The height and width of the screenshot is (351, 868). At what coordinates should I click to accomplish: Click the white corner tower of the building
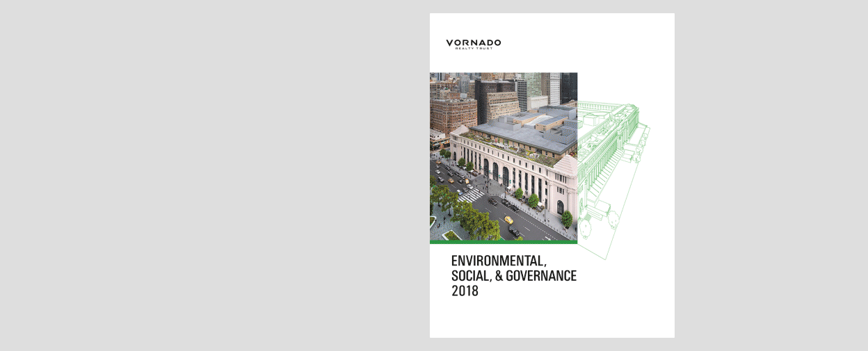coord(563,188)
